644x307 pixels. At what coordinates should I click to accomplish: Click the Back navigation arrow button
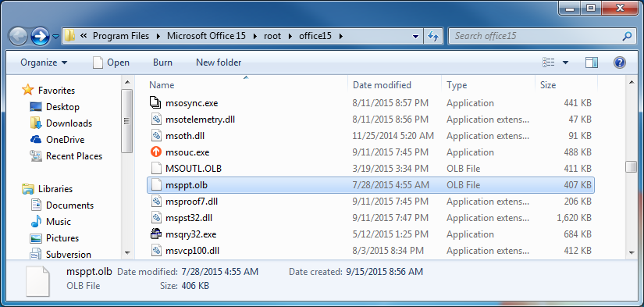(19, 37)
